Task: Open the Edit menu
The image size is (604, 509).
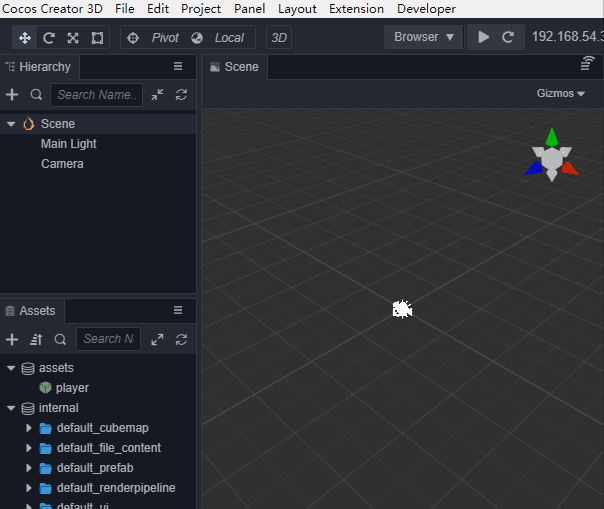Action: pyautogui.click(x=158, y=8)
